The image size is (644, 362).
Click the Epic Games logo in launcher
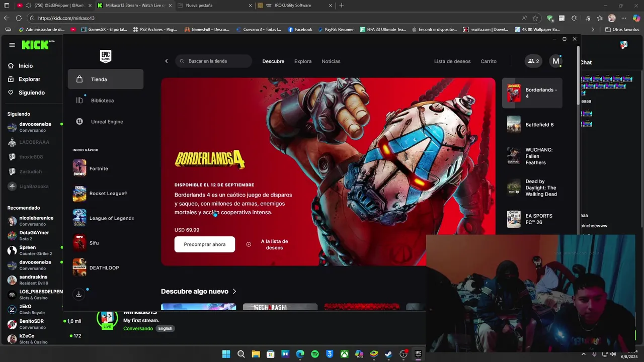pos(105,56)
